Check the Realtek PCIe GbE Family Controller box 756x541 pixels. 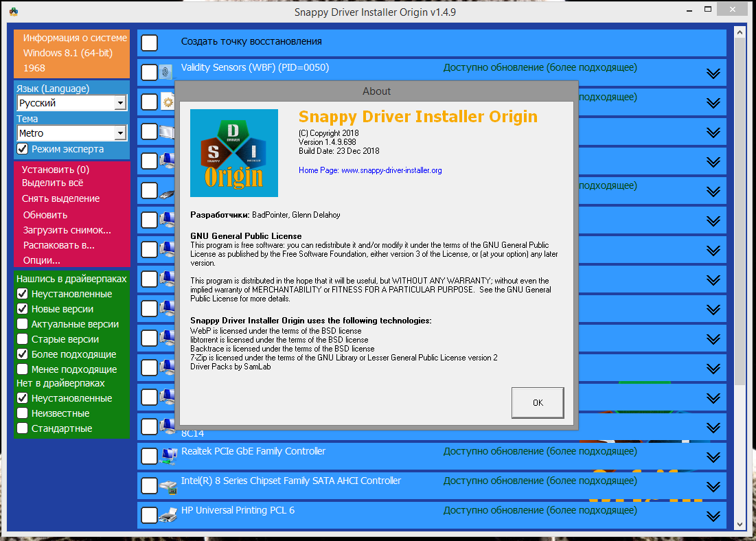point(150,456)
